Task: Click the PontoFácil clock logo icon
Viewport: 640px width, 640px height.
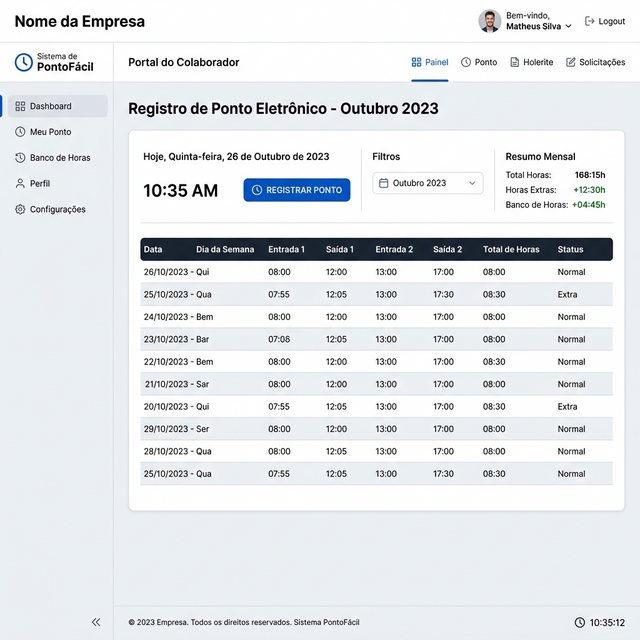Action: point(24,62)
